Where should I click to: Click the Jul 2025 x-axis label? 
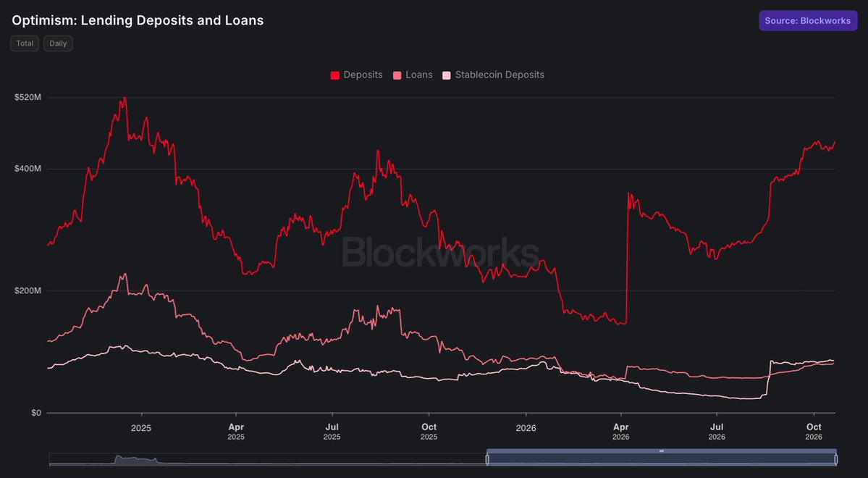(332, 432)
